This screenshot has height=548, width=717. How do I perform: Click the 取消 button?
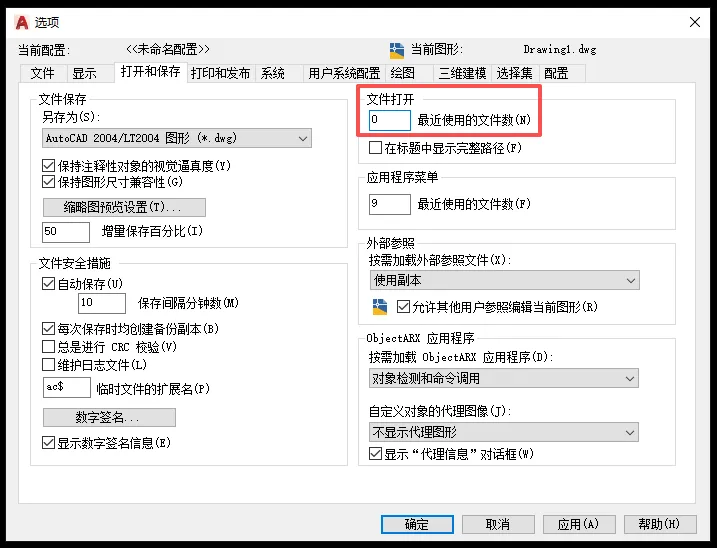[x=498, y=524]
